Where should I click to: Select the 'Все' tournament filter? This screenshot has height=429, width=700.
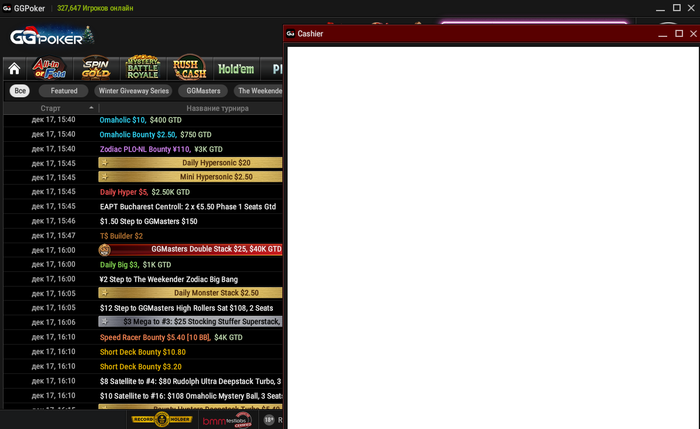[20, 91]
